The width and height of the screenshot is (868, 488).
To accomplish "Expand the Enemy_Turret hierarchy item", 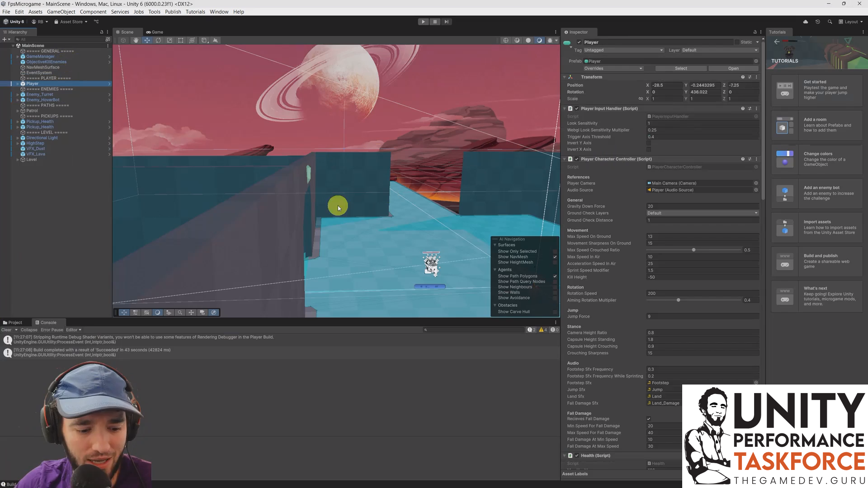I will [18, 94].
